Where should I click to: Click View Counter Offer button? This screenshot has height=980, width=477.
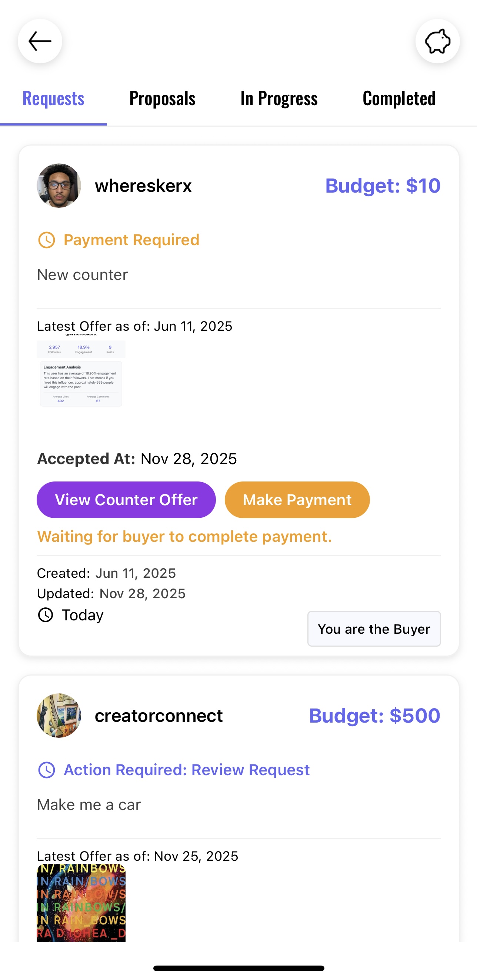click(x=126, y=500)
